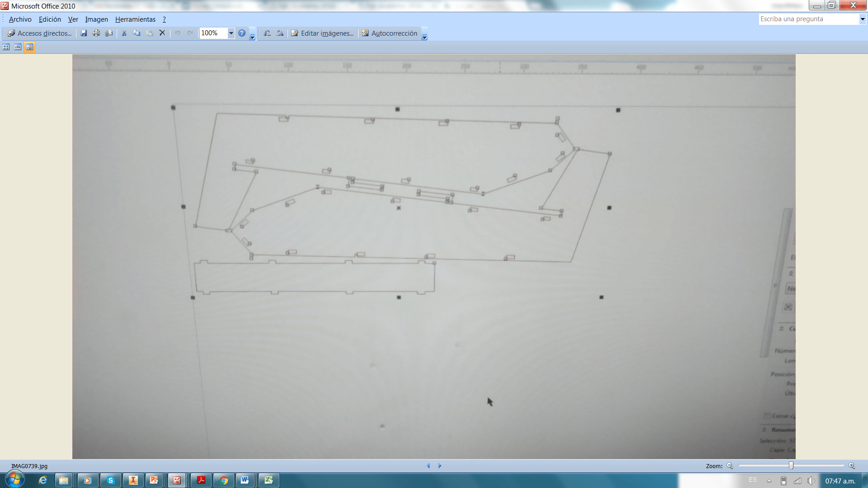Click the bottom zoom slider handle
The width and height of the screenshot is (868, 488).
[x=791, y=465]
